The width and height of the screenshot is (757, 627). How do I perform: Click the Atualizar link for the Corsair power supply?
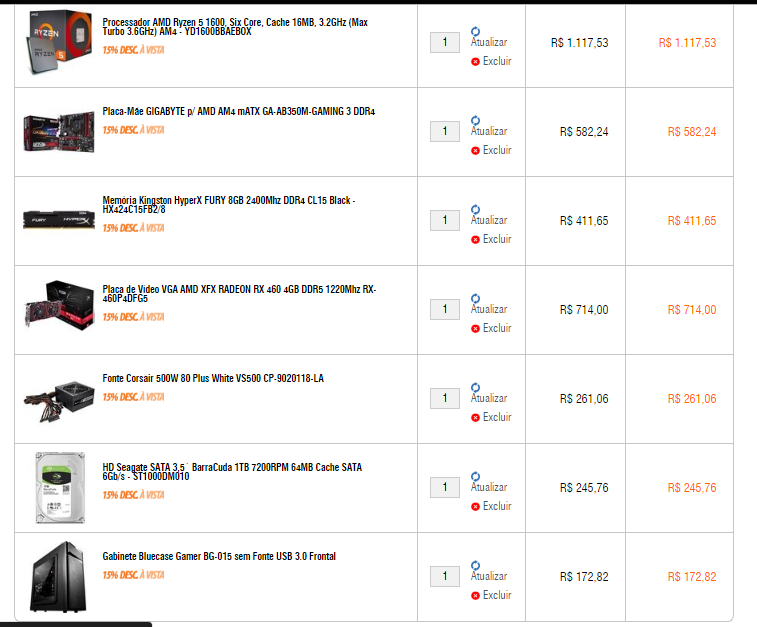click(489, 398)
